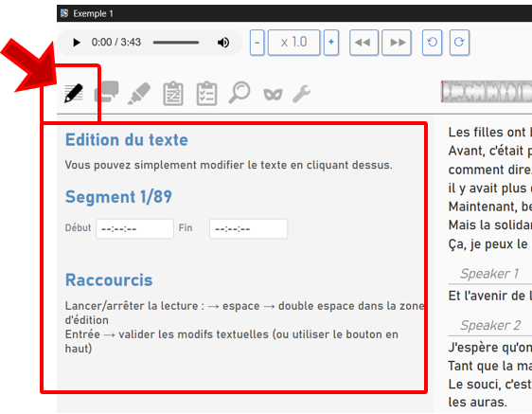
Task: Select the pencil text edition tool
Action: point(74,93)
